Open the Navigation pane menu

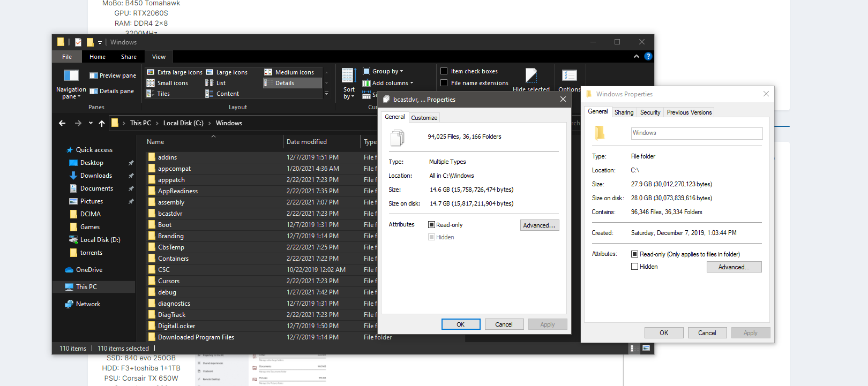71,85
